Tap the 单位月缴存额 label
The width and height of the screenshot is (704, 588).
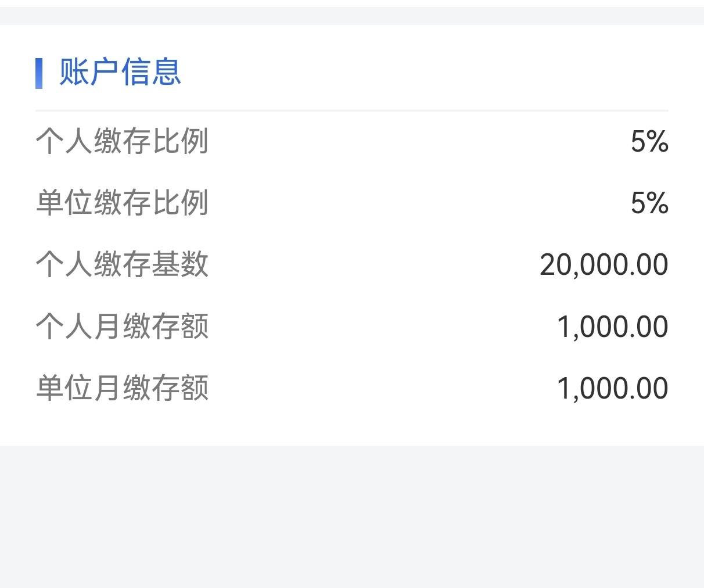coord(122,388)
